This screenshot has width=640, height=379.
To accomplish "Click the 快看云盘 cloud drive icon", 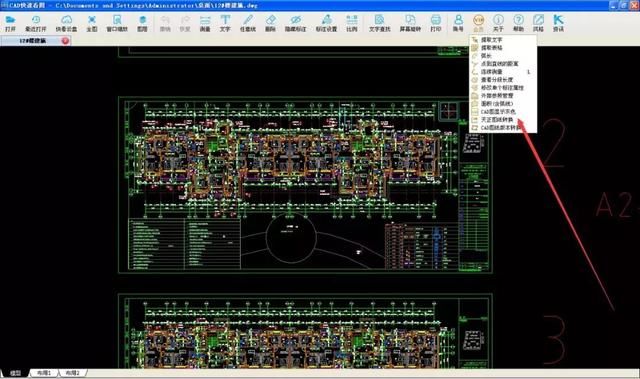I will click(66, 23).
